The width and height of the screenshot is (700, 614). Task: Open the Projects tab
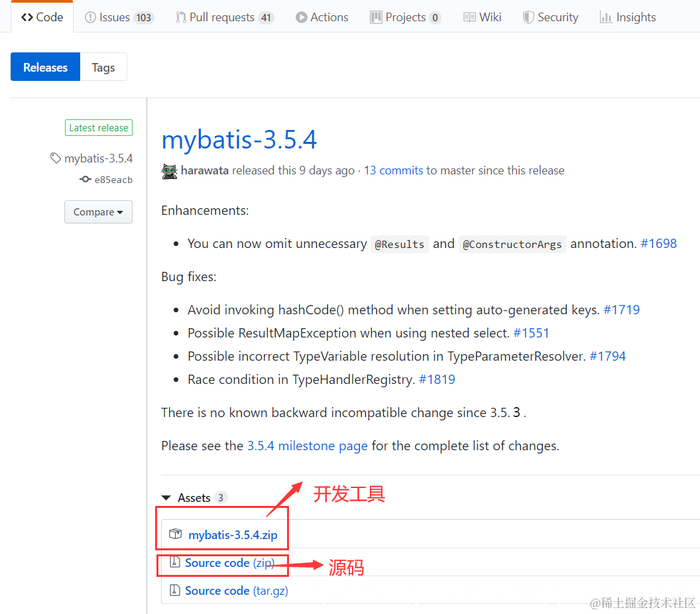click(x=406, y=17)
